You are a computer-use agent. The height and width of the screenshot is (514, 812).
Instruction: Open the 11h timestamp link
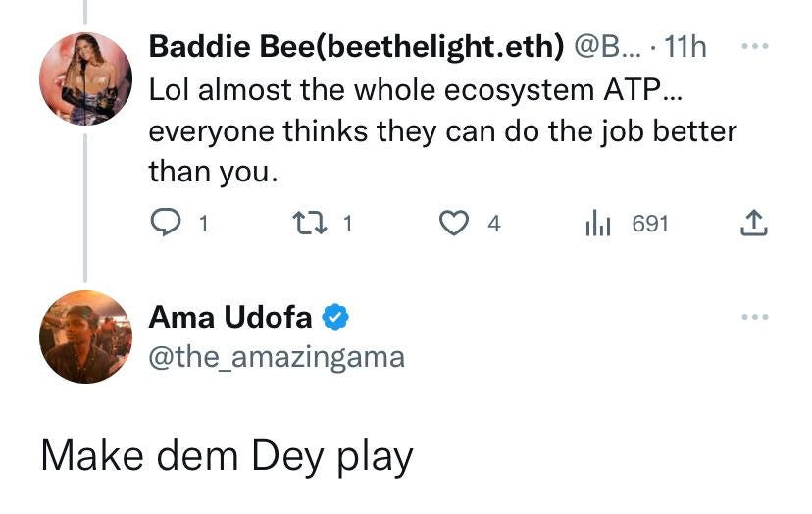point(685,47)
